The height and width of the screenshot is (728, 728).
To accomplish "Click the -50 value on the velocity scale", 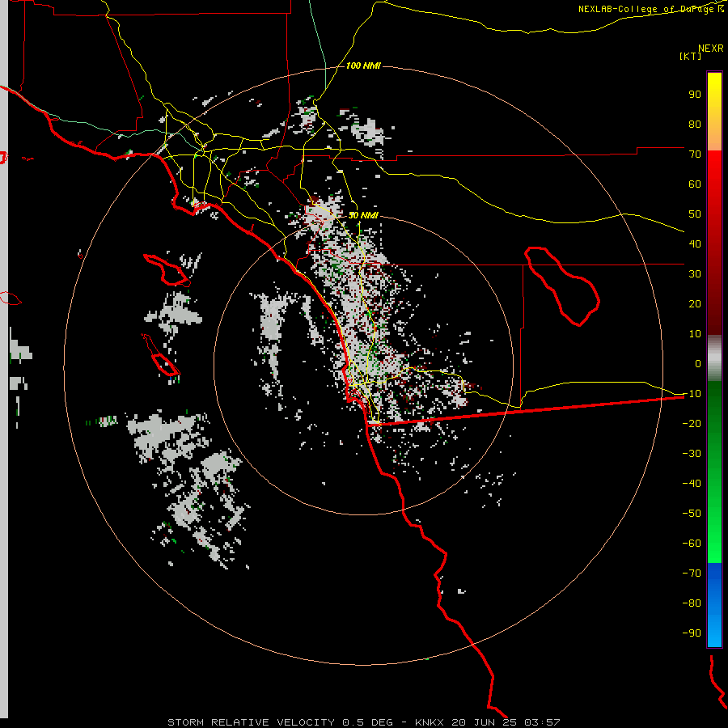I will pos(692,514).
